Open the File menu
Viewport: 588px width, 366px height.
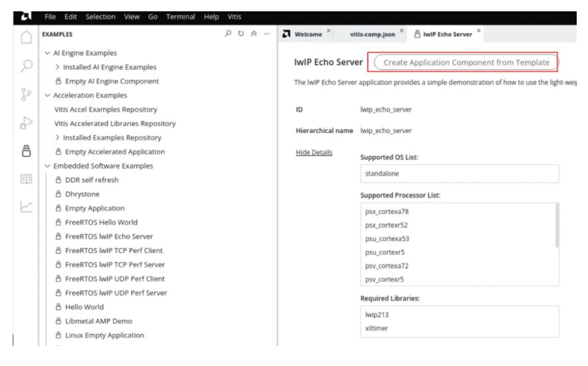tap(50, 17)
